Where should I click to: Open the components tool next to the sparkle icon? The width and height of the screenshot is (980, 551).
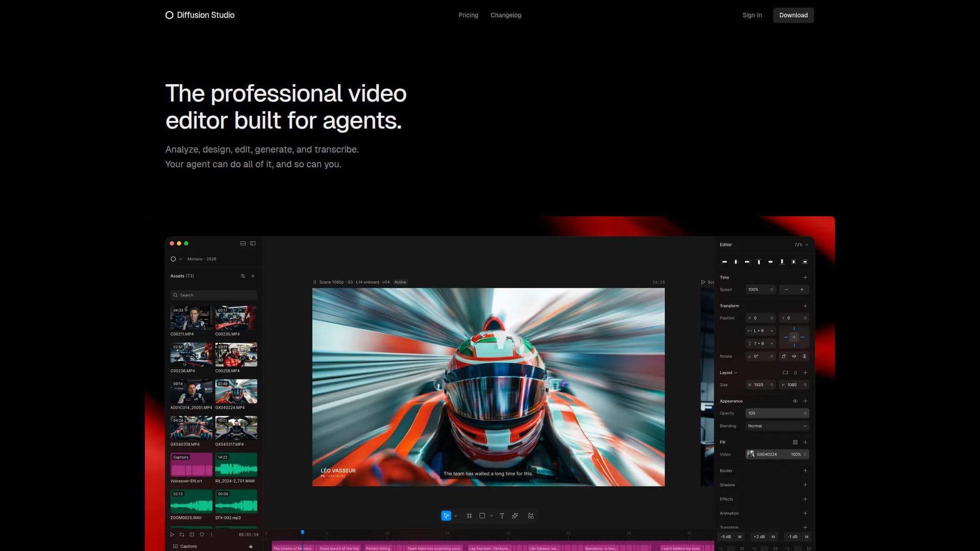531,516
